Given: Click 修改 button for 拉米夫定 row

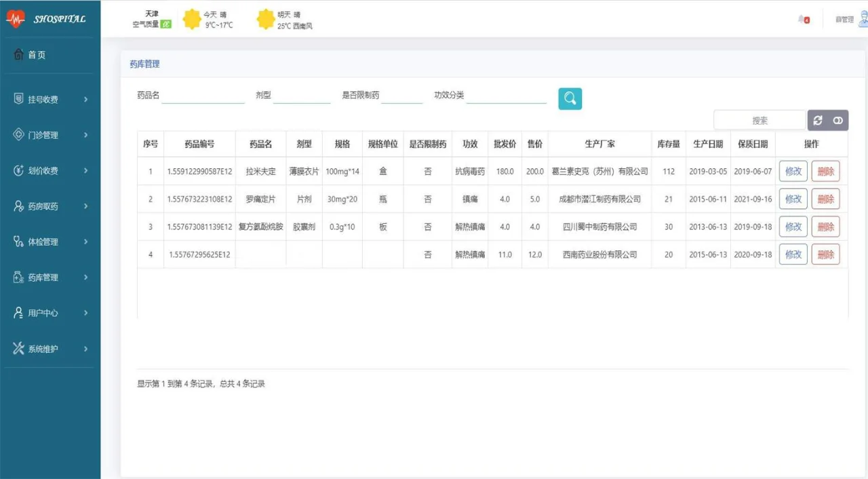Looking at the screenshot, I should pos(793,172).
